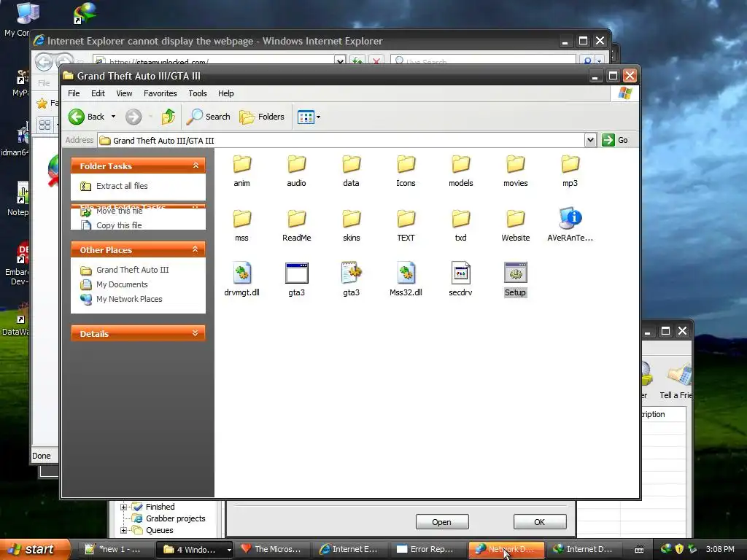Open the View menu
The width and height of the screenshot is (747, 560).
124,93
